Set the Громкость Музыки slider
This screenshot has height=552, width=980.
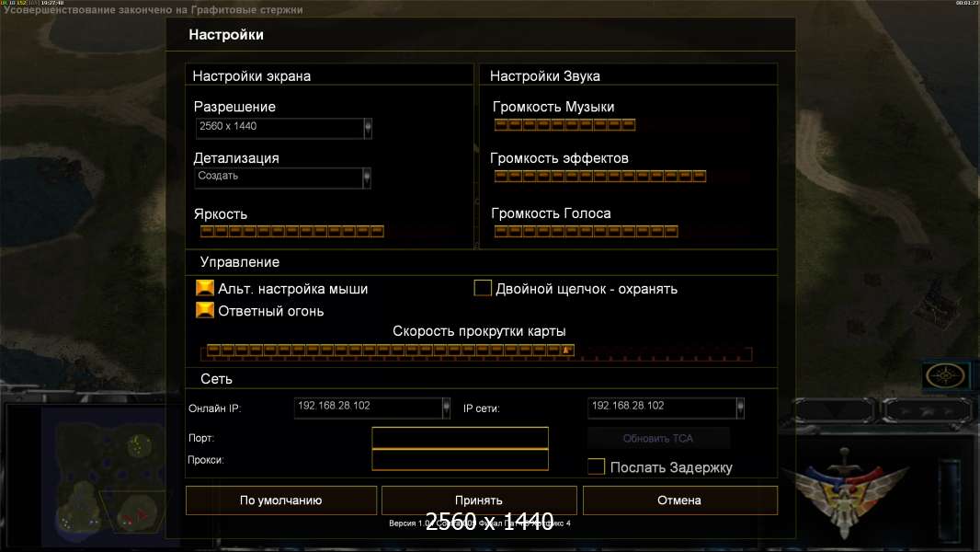click(565, 124)
